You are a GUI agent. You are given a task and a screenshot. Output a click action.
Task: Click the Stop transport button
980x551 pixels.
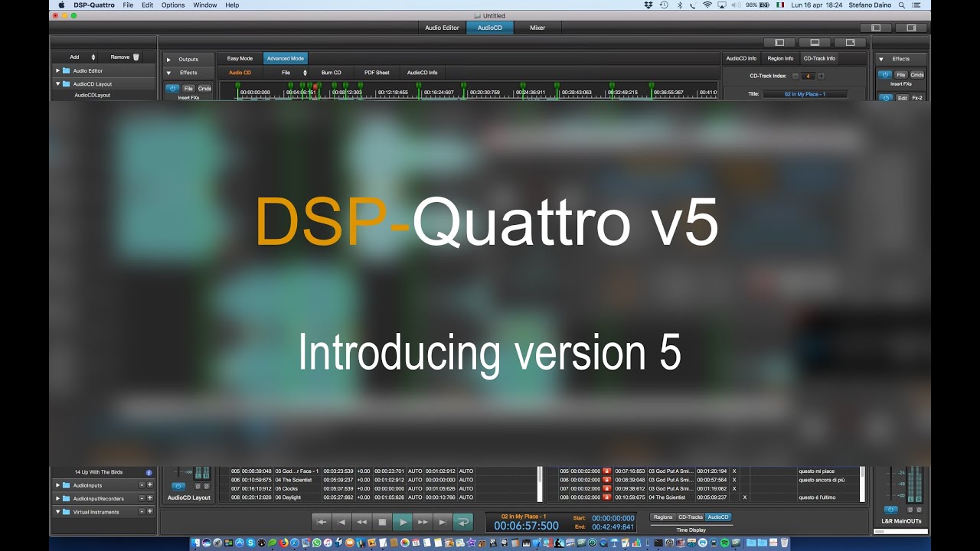pyautogui.click(x=382, y=522)
